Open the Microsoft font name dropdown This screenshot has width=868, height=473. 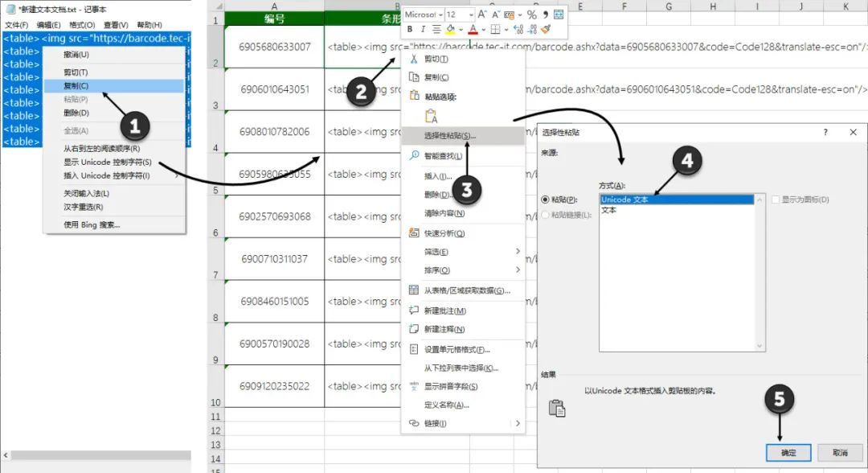pyautogui.click(x=440, y=15)
